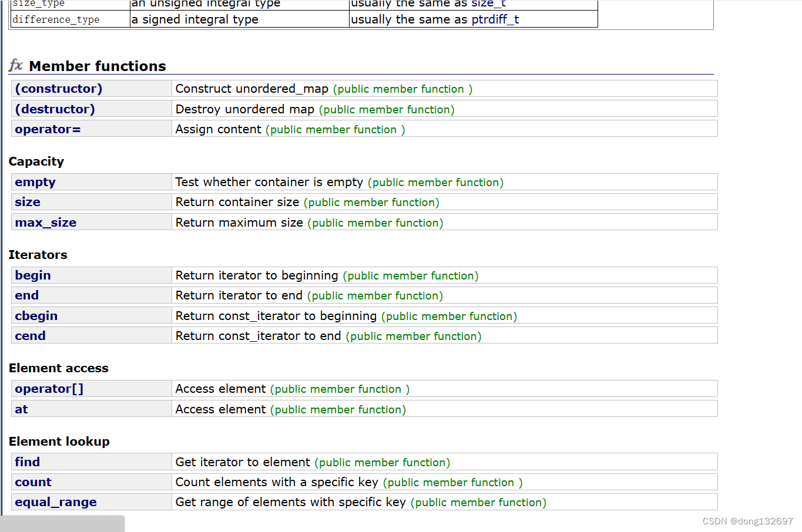Click the 'Element lookup' section heading

[59, 442]
